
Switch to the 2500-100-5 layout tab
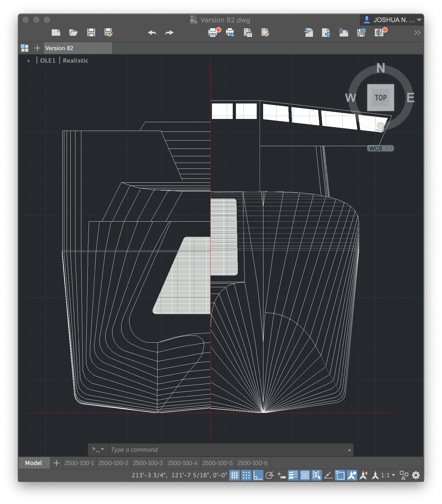coord(218,463)
